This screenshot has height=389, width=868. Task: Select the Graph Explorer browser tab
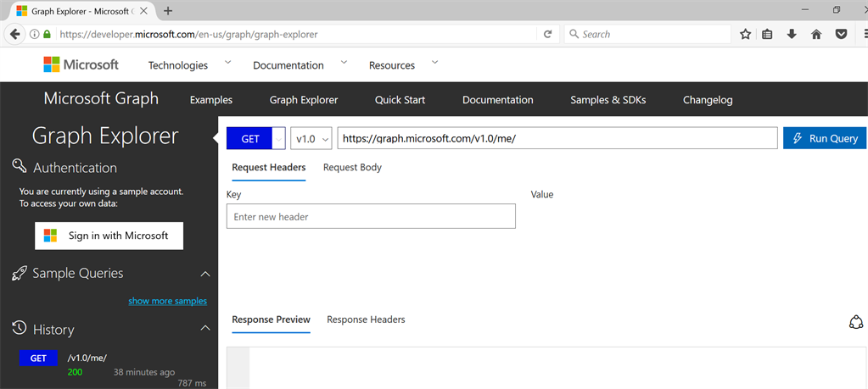pos(84,10)
